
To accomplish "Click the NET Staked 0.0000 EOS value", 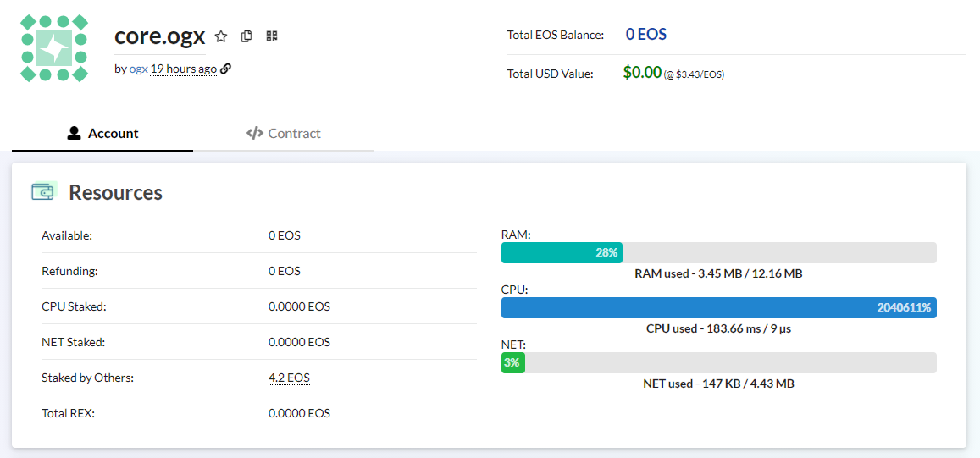I will (x=299, y=342).
